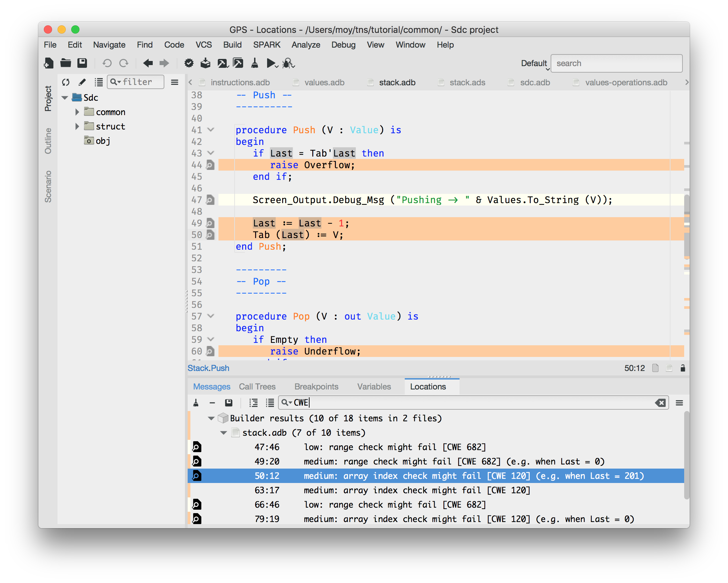Click the minus remove icon in Locations
Viewport: 728px width, 583px height.
212,403
